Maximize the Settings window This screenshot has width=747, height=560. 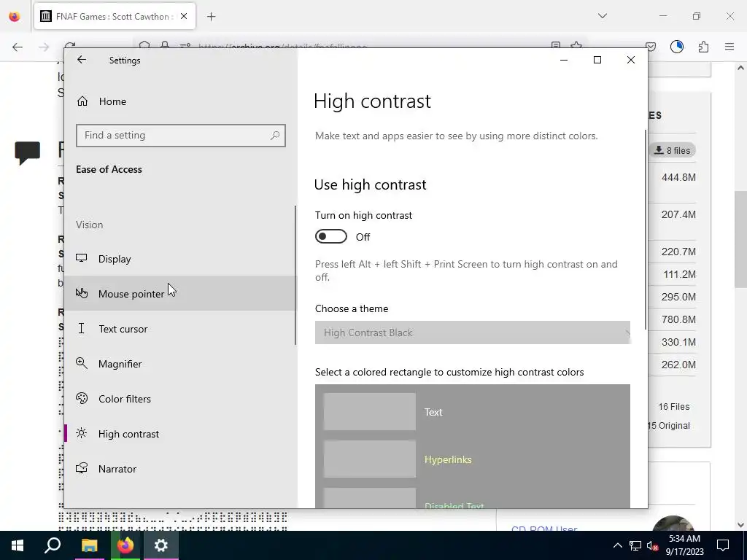[597, 60]
